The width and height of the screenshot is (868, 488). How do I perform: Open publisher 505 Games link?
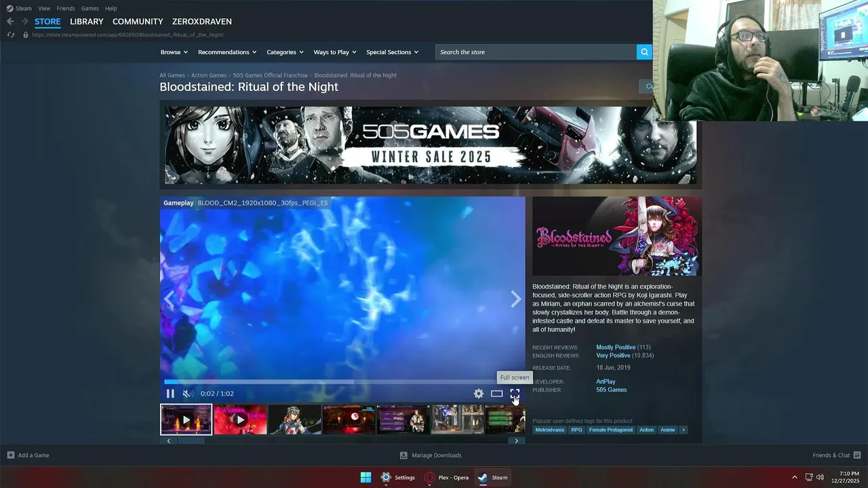pos(611,390)
